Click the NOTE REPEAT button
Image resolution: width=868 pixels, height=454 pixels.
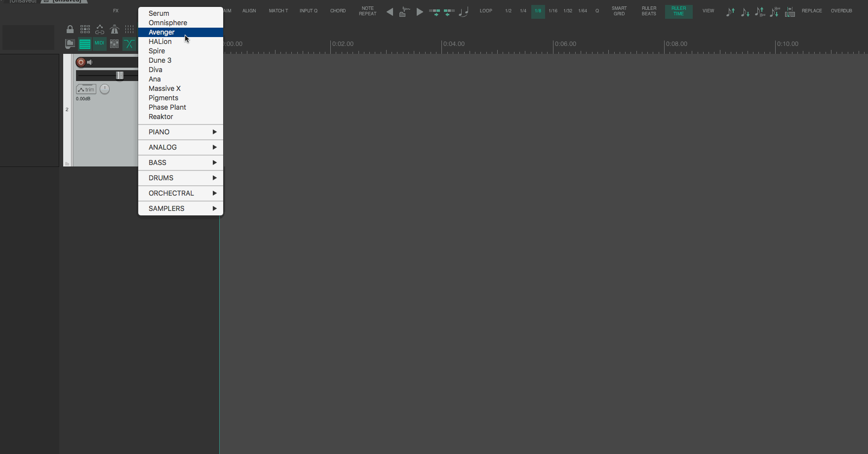tap(368, 11)
